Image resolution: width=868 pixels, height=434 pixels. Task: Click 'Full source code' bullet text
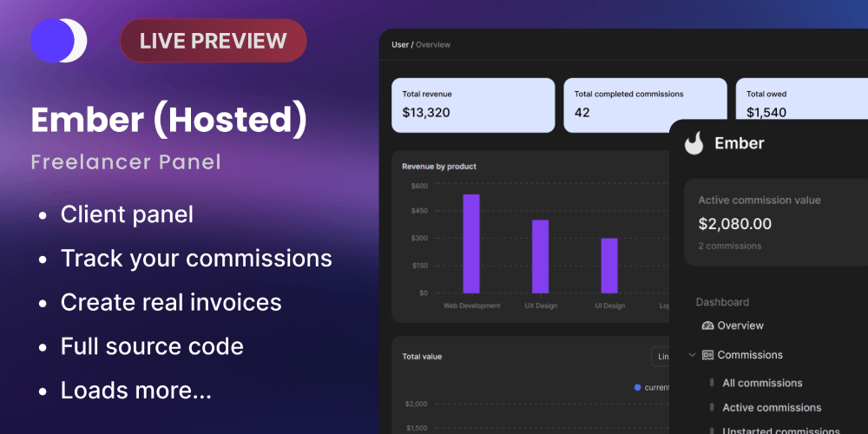click(152, 346)
